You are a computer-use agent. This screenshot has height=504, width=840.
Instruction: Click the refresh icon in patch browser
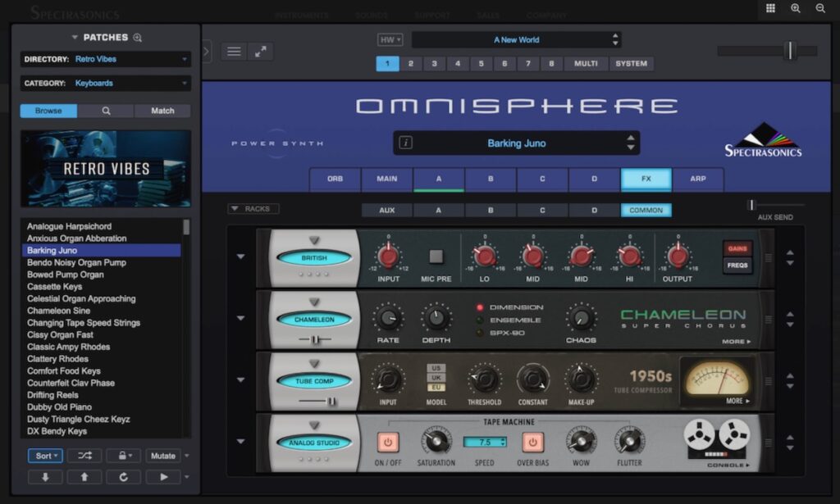pyautogui.click(x=123, y=476)
